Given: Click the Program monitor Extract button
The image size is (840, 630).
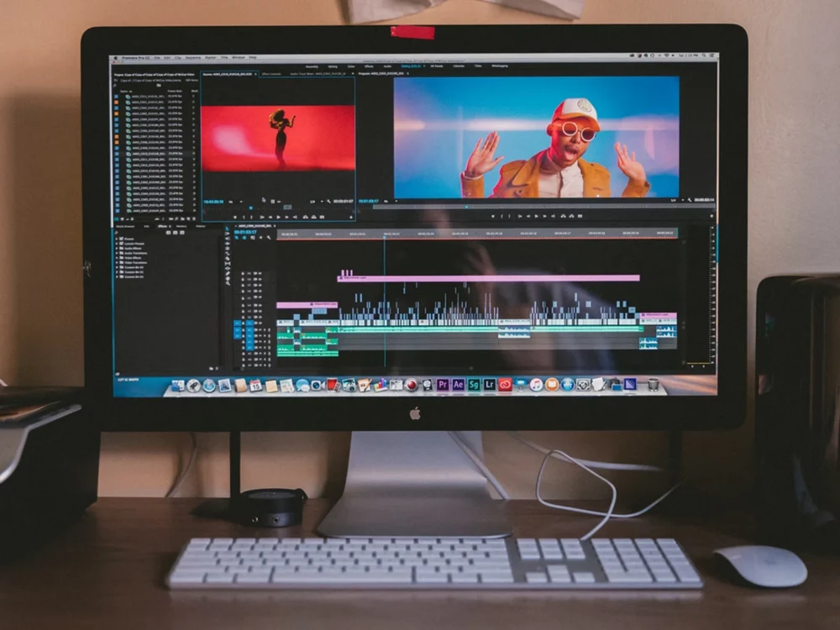Looking at the screenshot, I should (x=571, y=216).
